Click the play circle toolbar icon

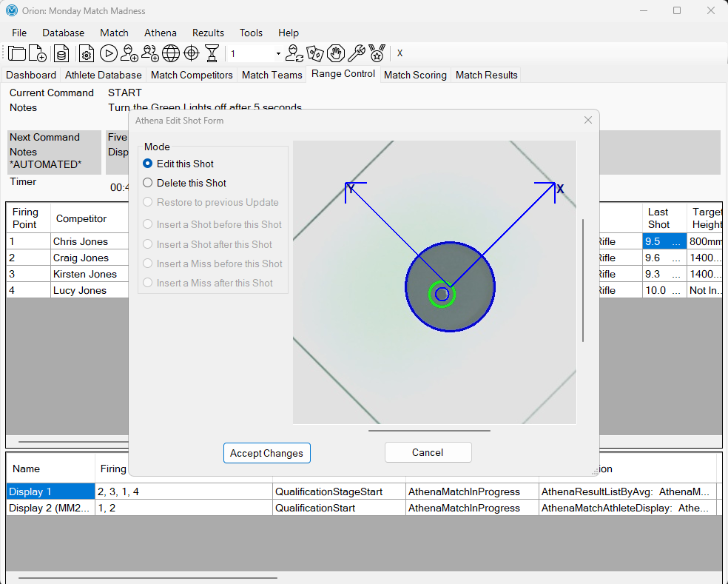[108, 53]
